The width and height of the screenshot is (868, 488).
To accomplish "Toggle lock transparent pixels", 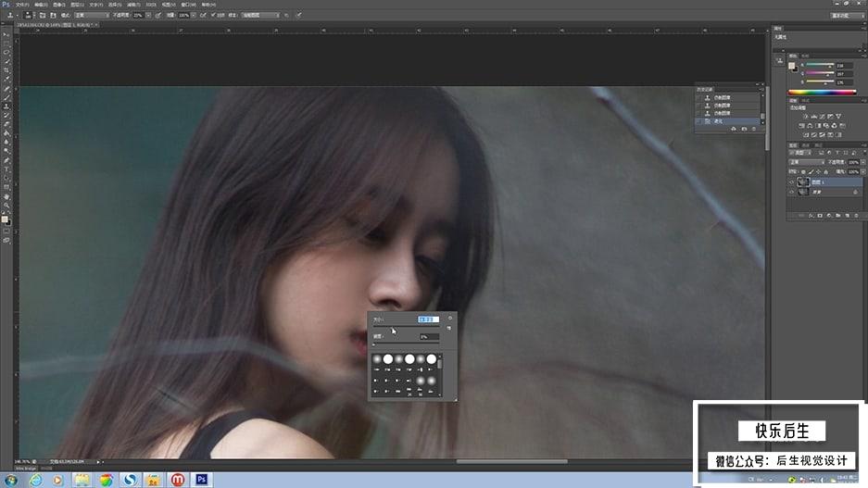I will [804, 172].
